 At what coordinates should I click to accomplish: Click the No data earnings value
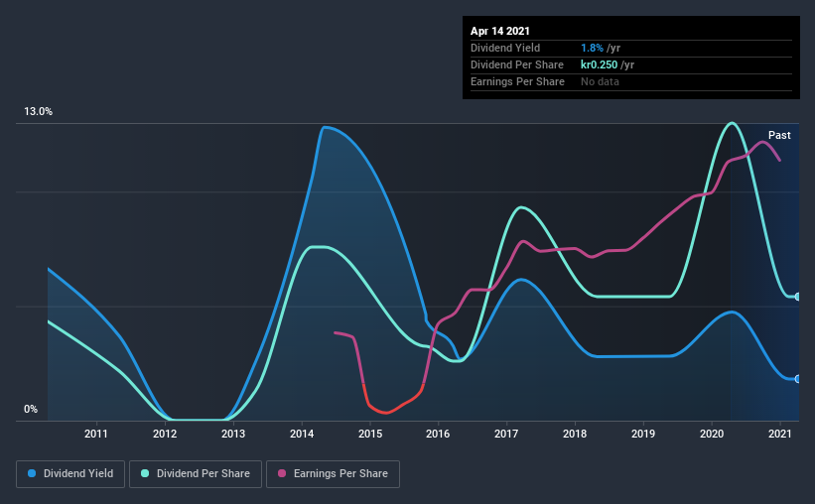(600, 81)
